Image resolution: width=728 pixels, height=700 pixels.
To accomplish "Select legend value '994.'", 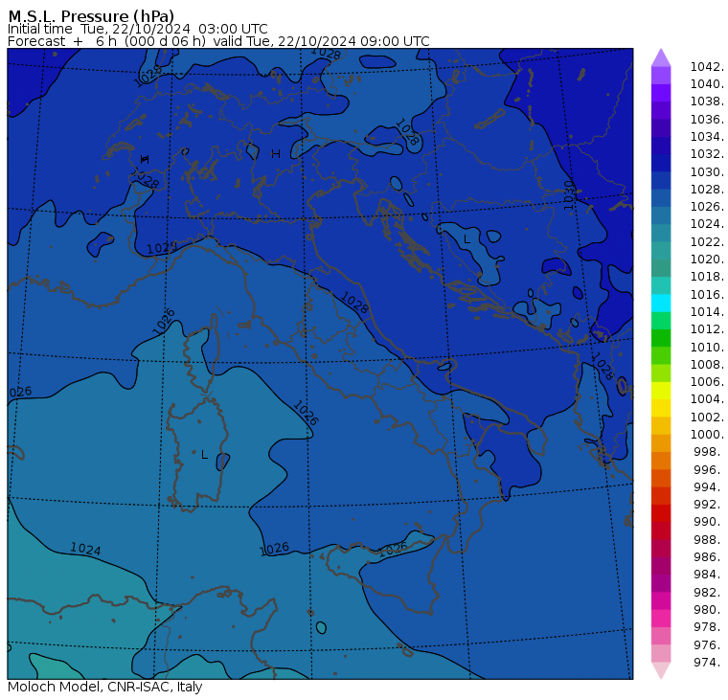I will 709,487.
